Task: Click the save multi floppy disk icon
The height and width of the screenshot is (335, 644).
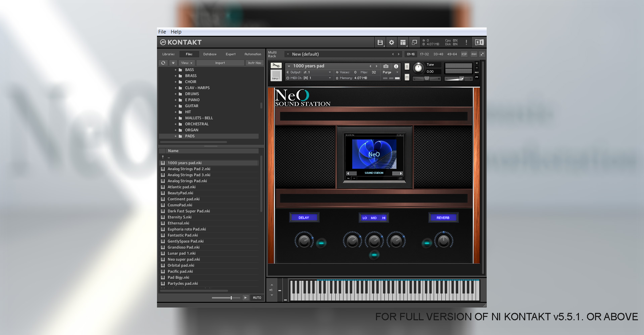Action: [380, 42]
